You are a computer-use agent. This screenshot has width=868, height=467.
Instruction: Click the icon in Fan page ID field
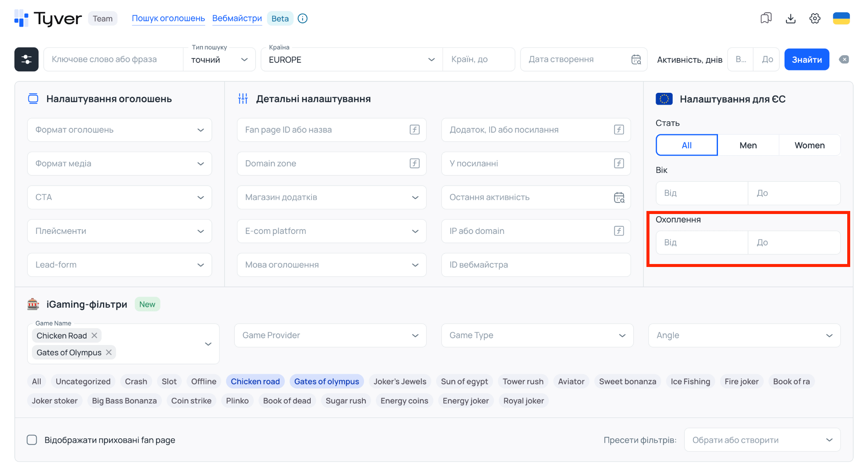(415, 130)
